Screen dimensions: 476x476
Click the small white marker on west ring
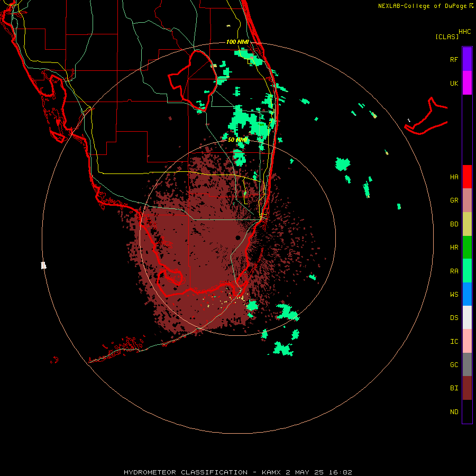43,266
